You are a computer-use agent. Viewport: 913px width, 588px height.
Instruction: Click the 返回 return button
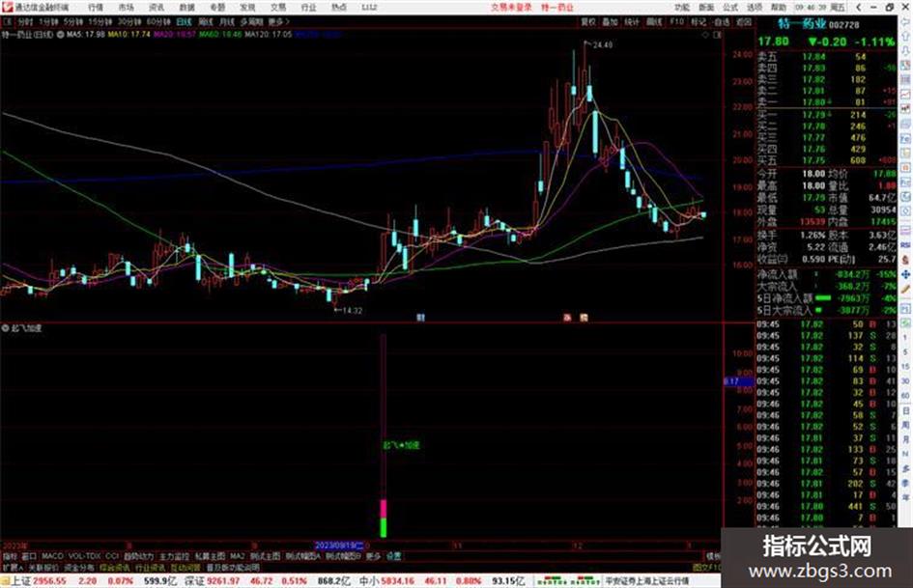coord(744,22)
